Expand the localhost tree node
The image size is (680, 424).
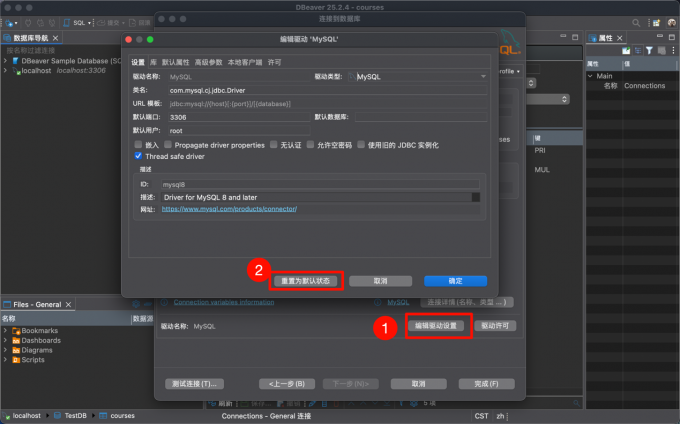click(6, 71)
